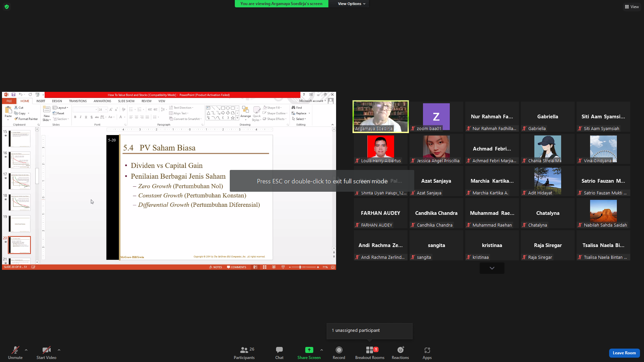Start recording with the Record button
This screenshot has height=362, width=644.
click(339, 353)
